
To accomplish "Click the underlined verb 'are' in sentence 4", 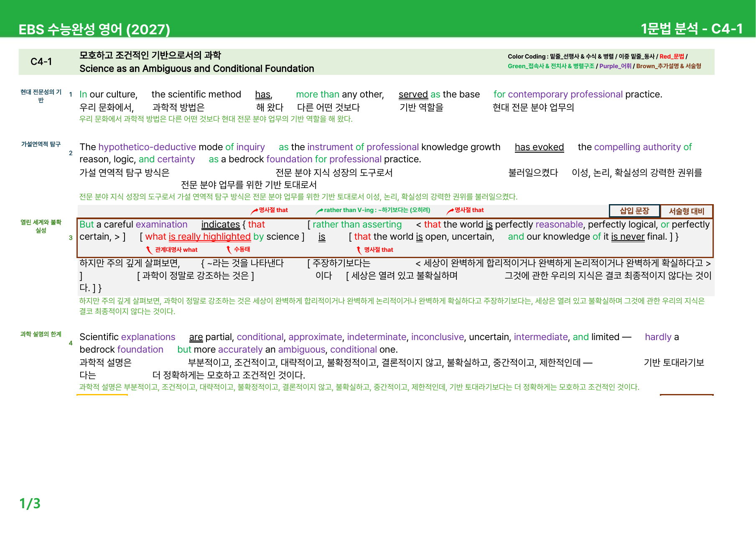I will point(196,337).
